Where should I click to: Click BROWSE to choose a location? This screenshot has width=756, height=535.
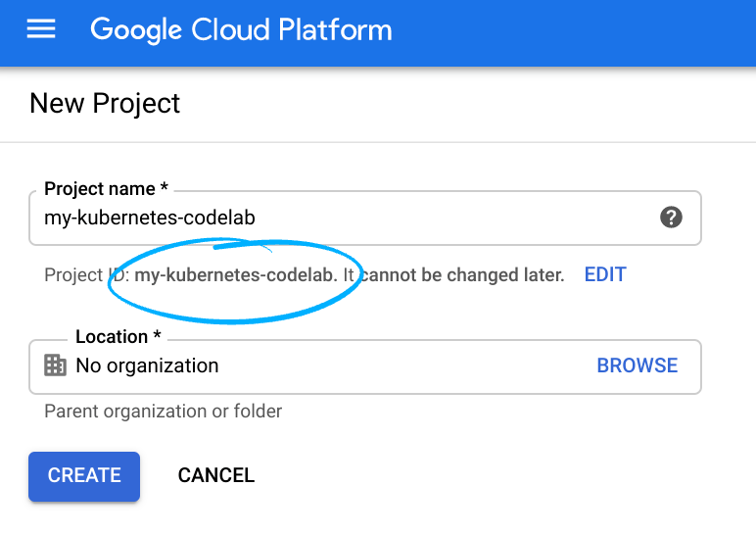(637, 365)
